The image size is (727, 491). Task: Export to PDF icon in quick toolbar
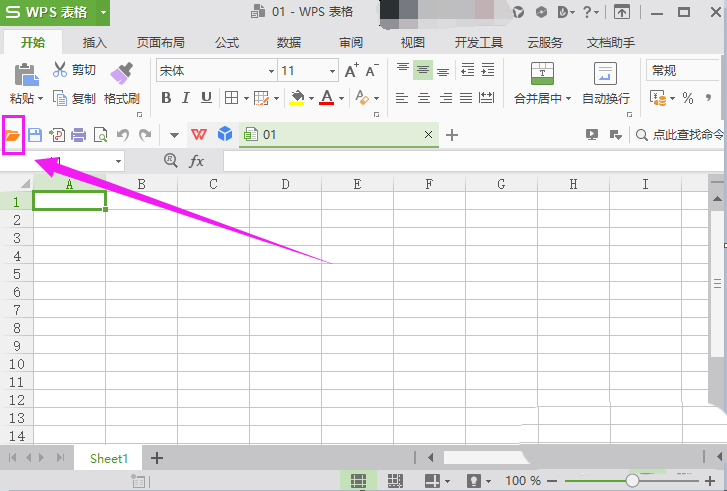(57, 135)
